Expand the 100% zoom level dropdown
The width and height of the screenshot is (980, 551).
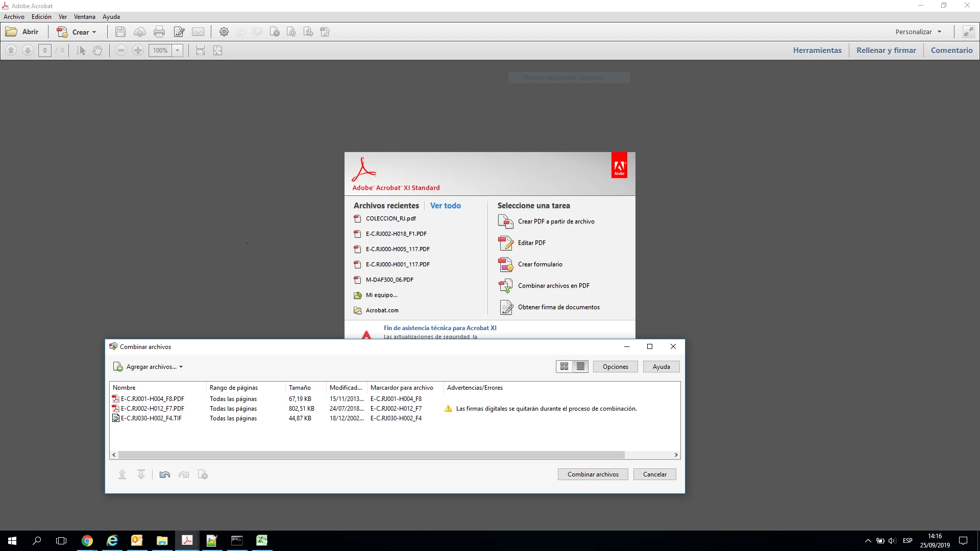coord(178,51)
